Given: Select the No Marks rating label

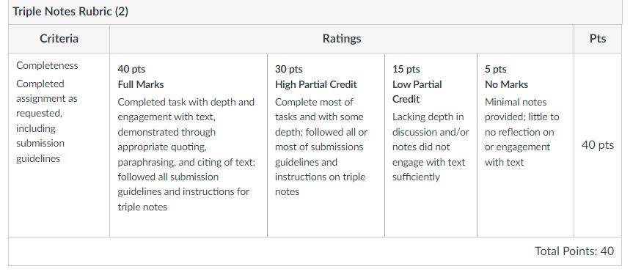Looking at the screenshot, I should coord(506,84).
